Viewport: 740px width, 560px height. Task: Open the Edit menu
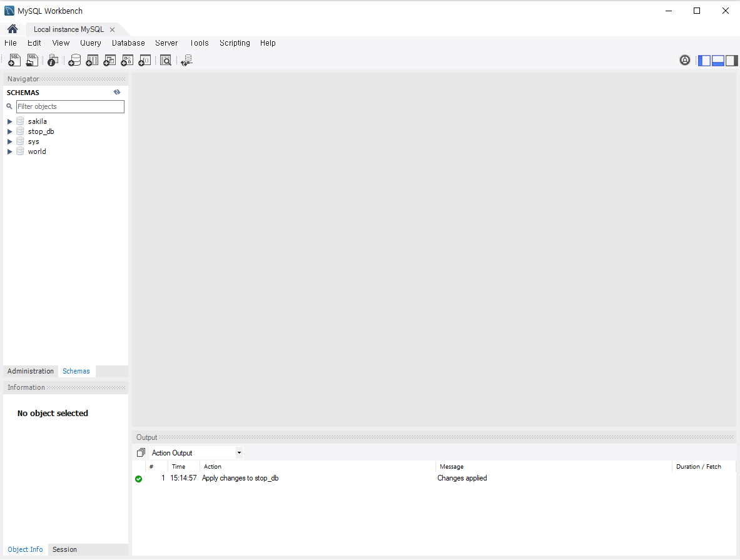click(34, 43)
